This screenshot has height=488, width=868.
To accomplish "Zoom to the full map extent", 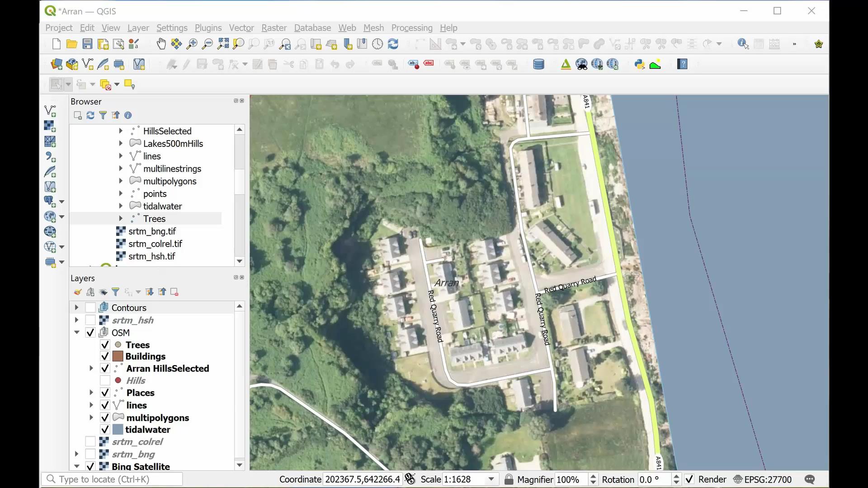I will tap(222, 44).
